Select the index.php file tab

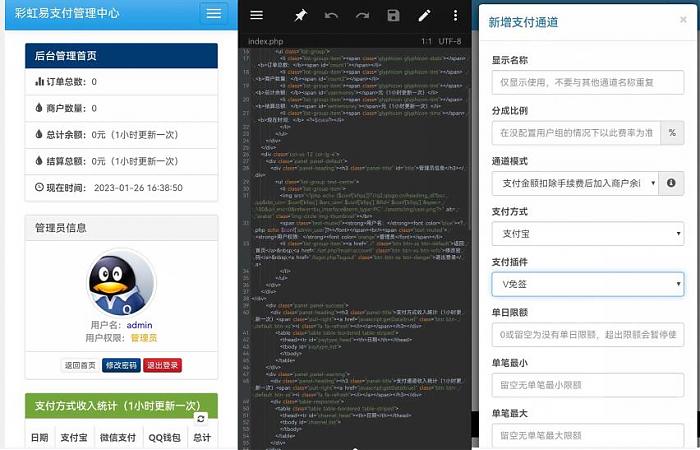point(266,41)
